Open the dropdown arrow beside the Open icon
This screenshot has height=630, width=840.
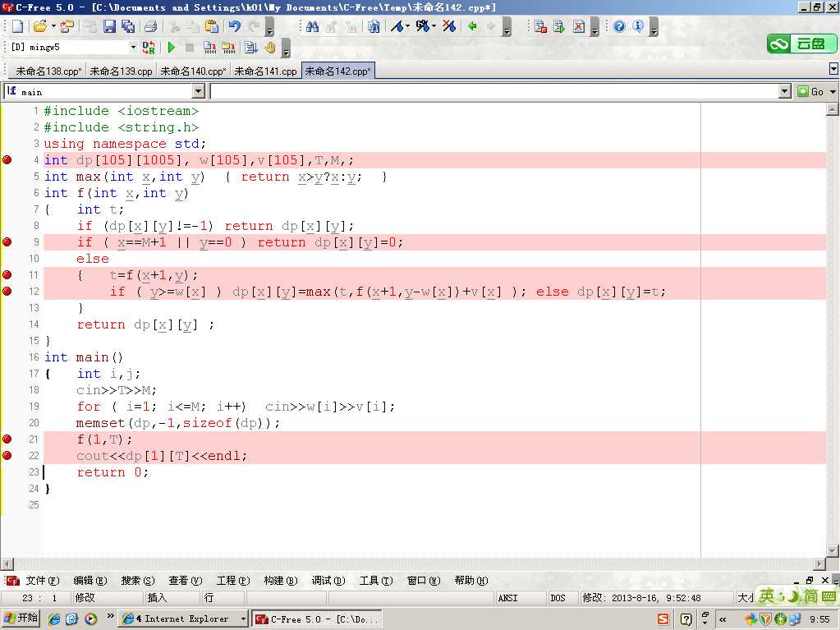pyautogui.click(x=53, y=26)
